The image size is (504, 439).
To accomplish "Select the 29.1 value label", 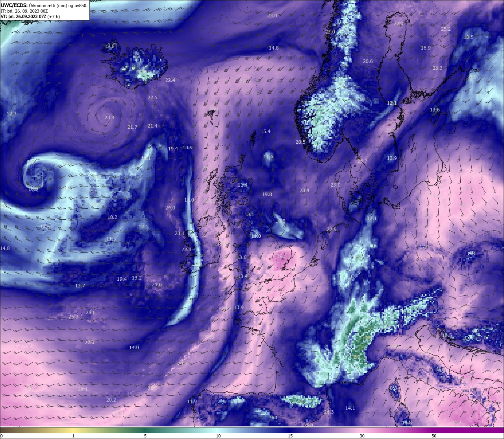I will pyautogui.click(x=83, y=389).
